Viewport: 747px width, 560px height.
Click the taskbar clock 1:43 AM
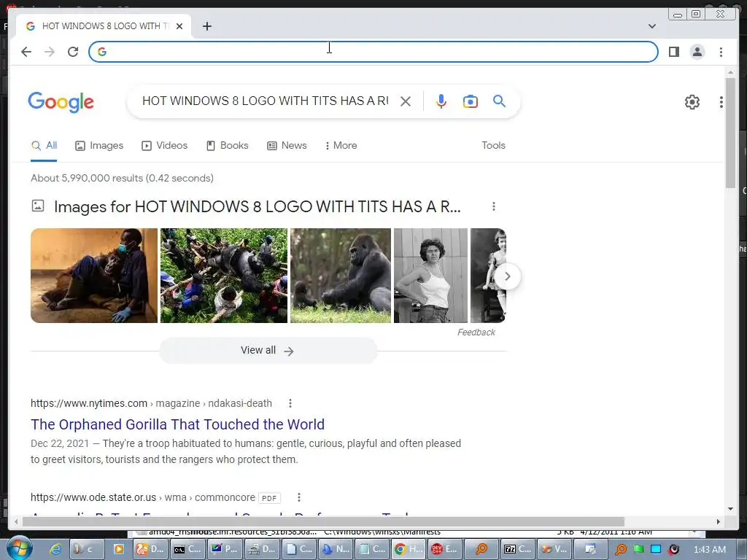click(x=710, y=550)
